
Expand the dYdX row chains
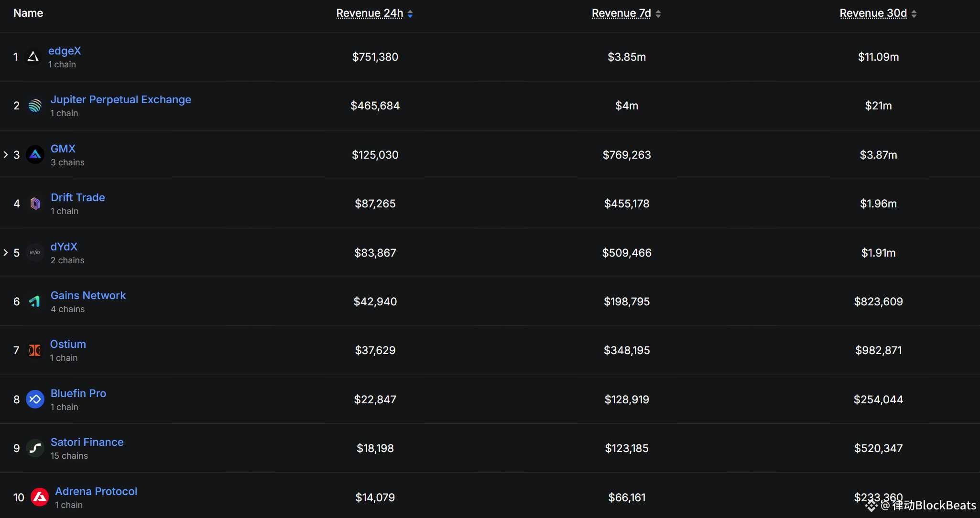coord(6,253)
